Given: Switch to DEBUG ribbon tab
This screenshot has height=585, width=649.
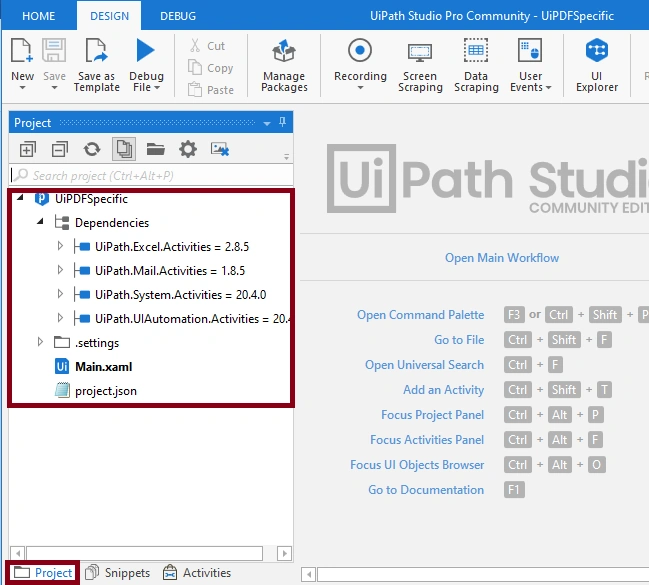Looking at the screenshot, I should (178, 16).
